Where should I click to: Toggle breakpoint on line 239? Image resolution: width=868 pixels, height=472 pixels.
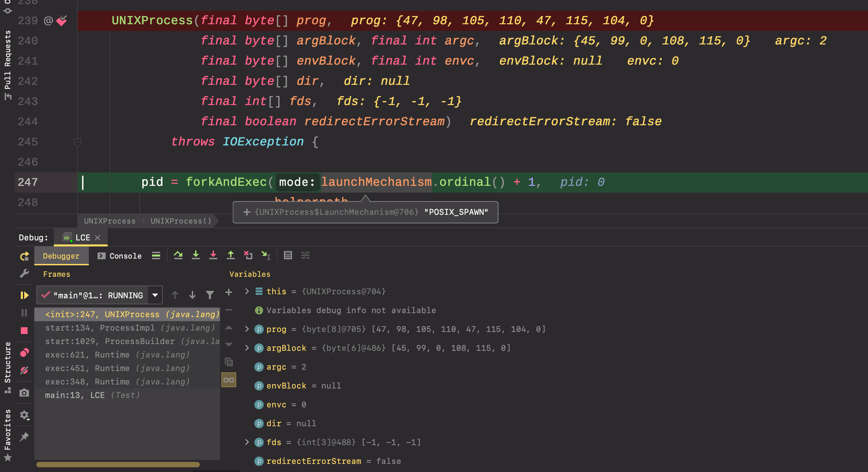pos(62,21)
